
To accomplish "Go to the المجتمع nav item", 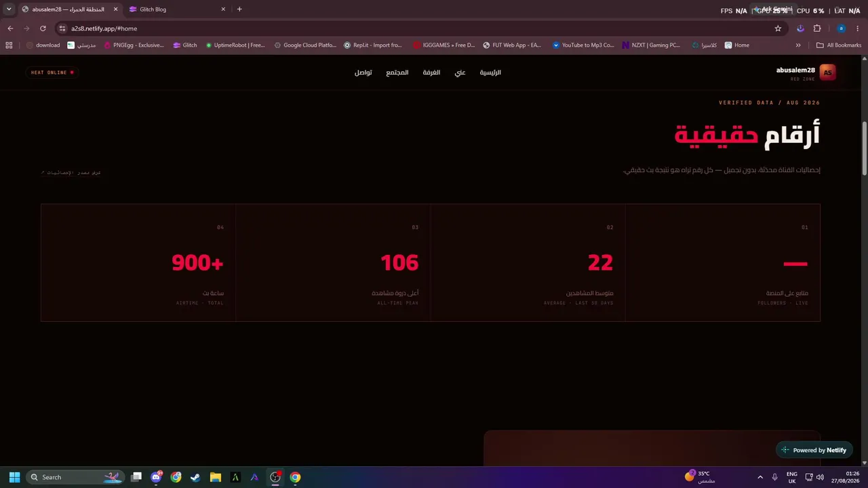I will click(397, 73).
